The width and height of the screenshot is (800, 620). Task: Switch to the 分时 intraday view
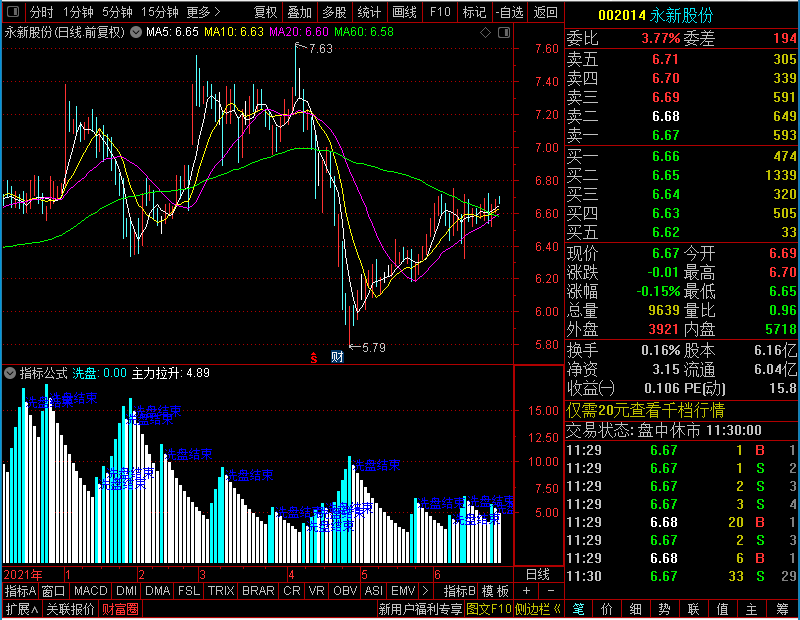coord(41,12)
